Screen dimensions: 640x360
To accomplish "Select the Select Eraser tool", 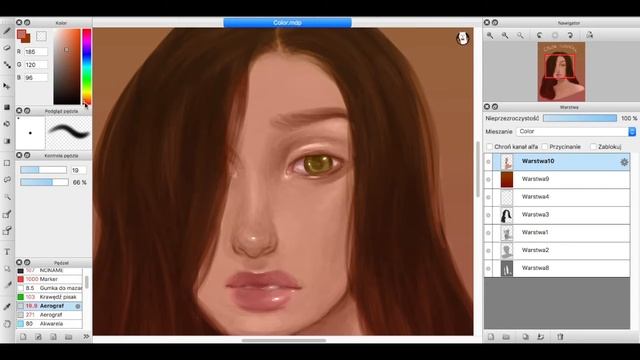I will click(7, 231).
